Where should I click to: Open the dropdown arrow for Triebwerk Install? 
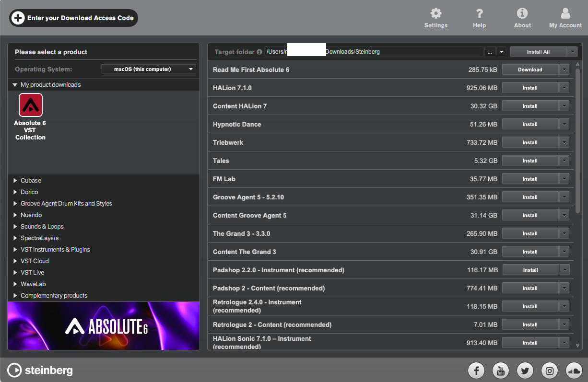click(x=564, y=142)
